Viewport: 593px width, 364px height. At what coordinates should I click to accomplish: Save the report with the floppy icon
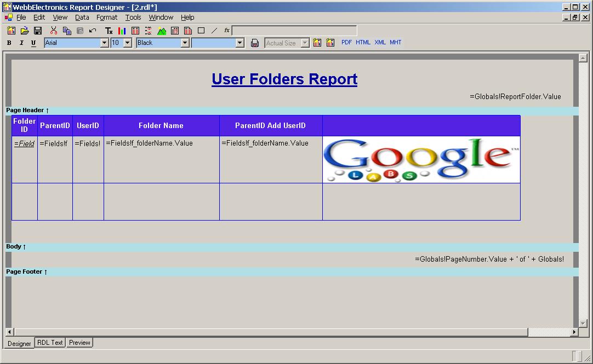click(38, 31)
